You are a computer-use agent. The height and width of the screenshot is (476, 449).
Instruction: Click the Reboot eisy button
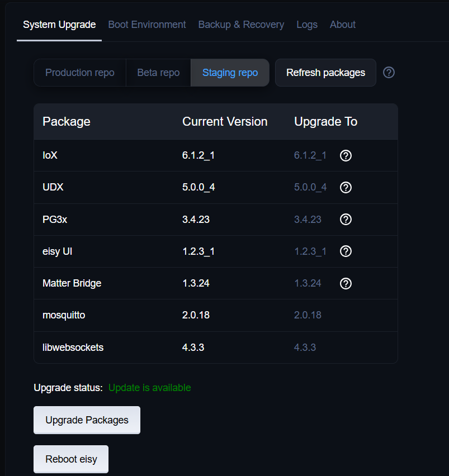pos(71,459)
